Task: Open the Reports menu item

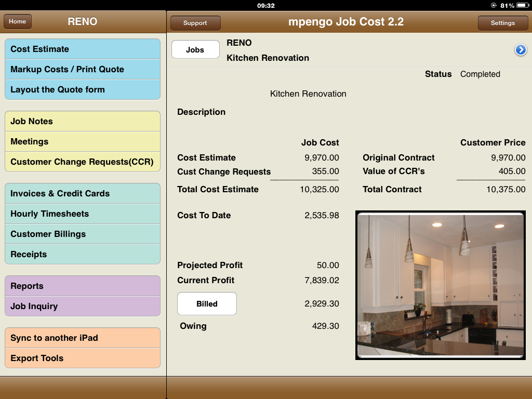Action: tap(83, 286)
